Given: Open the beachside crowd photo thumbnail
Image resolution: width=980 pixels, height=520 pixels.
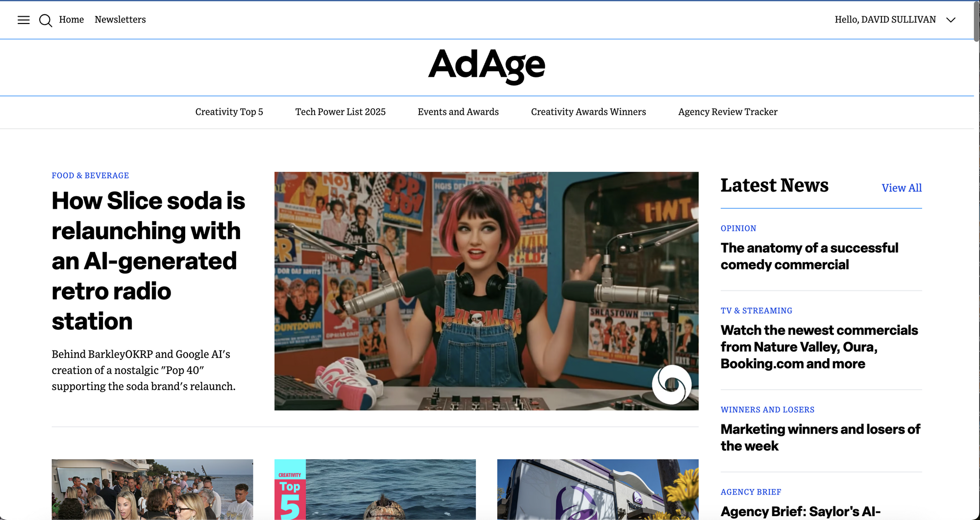Looking at the screenshot, I should [x=152, y=490].
